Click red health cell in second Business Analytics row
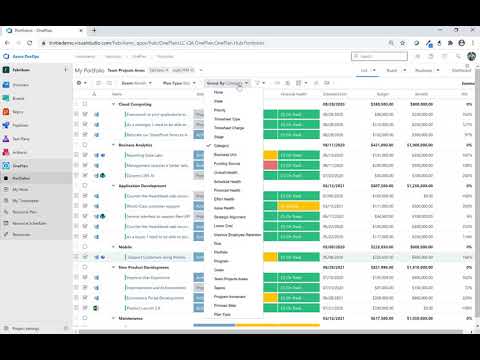The width and height of the screenshot is (480, 360). point(270,165)
